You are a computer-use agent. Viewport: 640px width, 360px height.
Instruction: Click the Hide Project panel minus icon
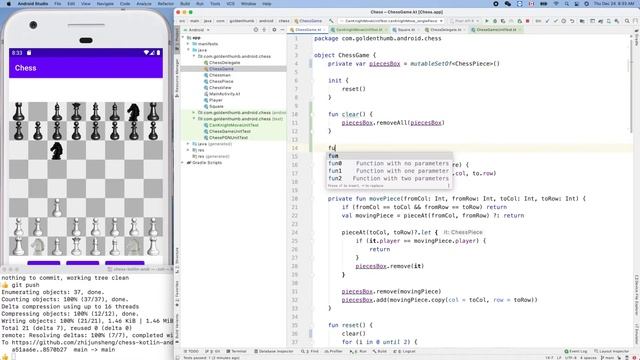282,30
